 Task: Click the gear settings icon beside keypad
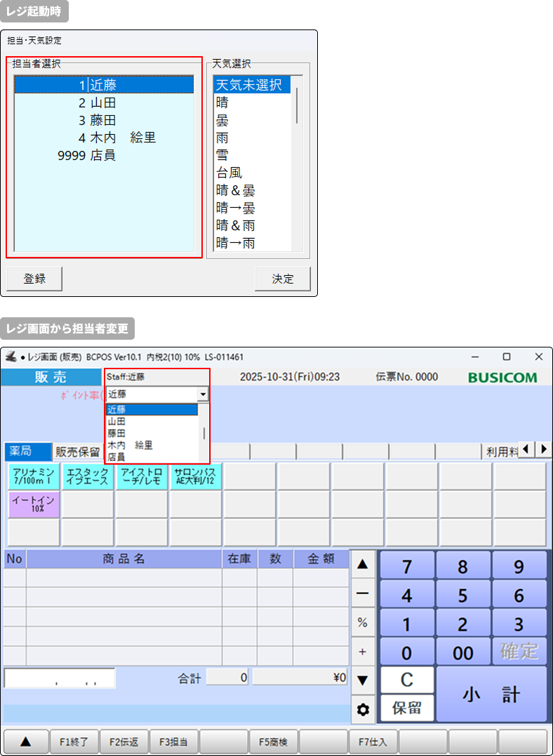[363, 709]
